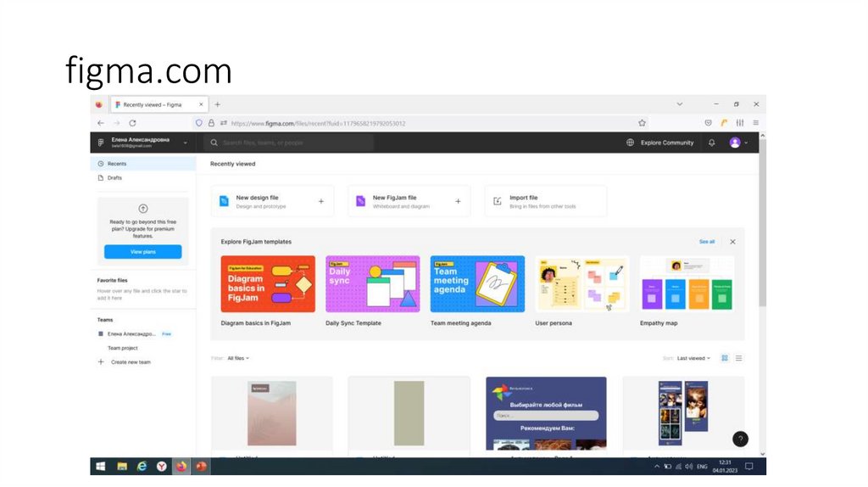Expand the workspace switcher for Елена Александровна
The image size is (868, 487).
142,143
